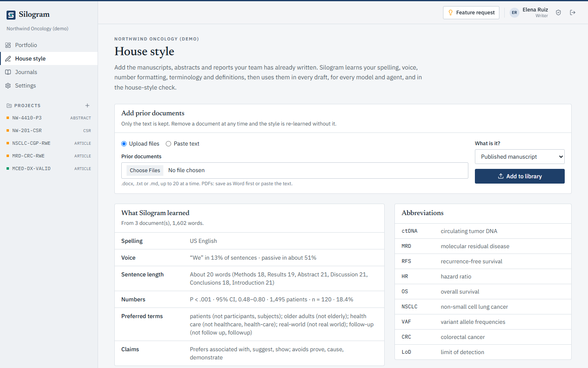
Task: Click the Silogram logo icon
Action: (x=11, y=15)
